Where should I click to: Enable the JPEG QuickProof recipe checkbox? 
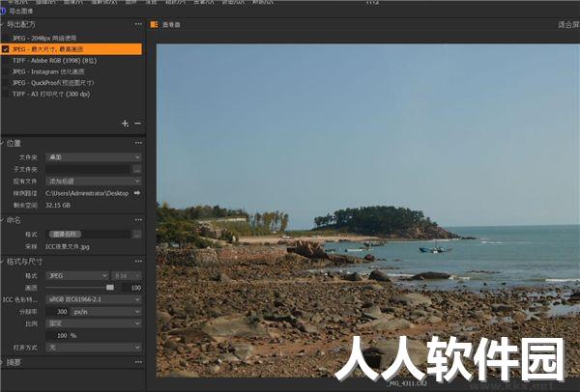click(5, 83)
